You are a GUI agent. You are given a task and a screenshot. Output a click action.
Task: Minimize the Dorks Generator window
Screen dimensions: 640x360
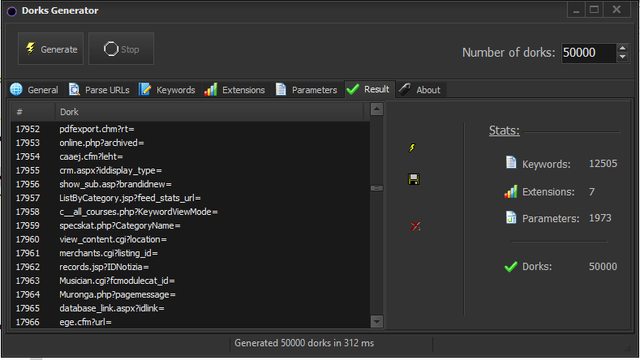(576, 10)
